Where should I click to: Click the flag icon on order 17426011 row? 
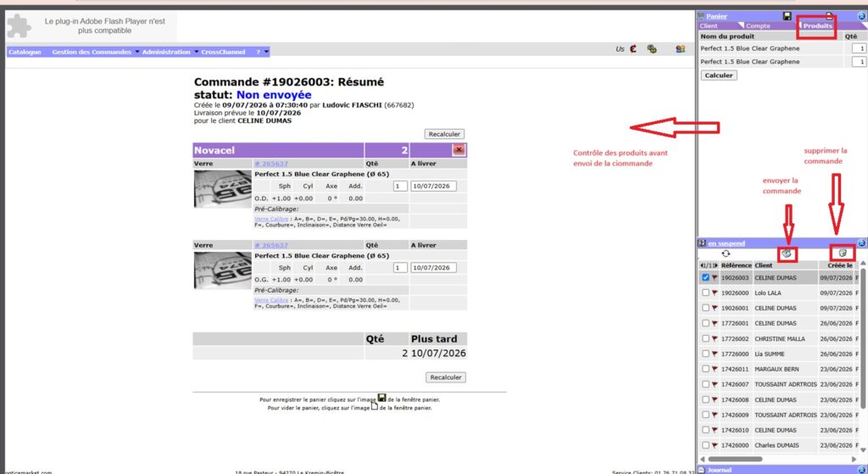(715, 370)
